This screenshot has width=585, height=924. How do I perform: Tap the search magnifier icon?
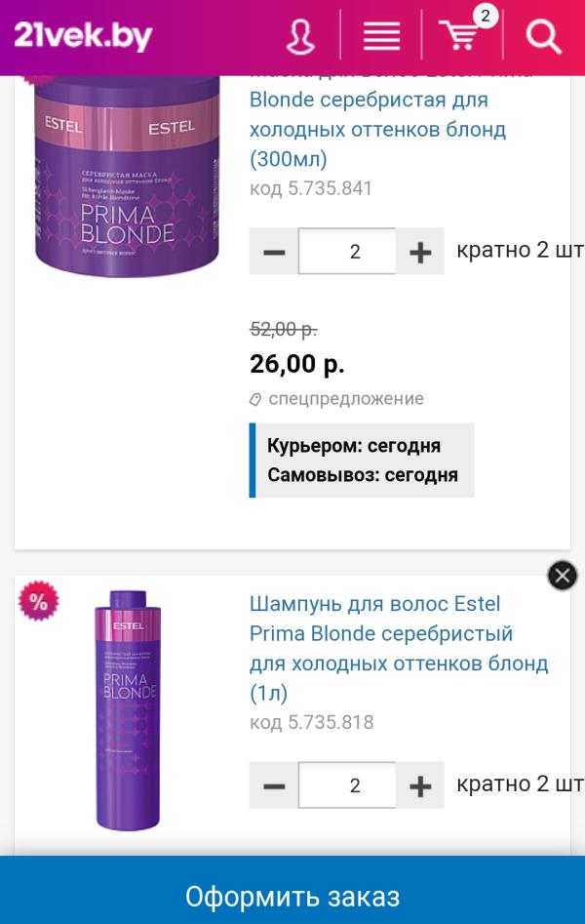tap(543, 37)
